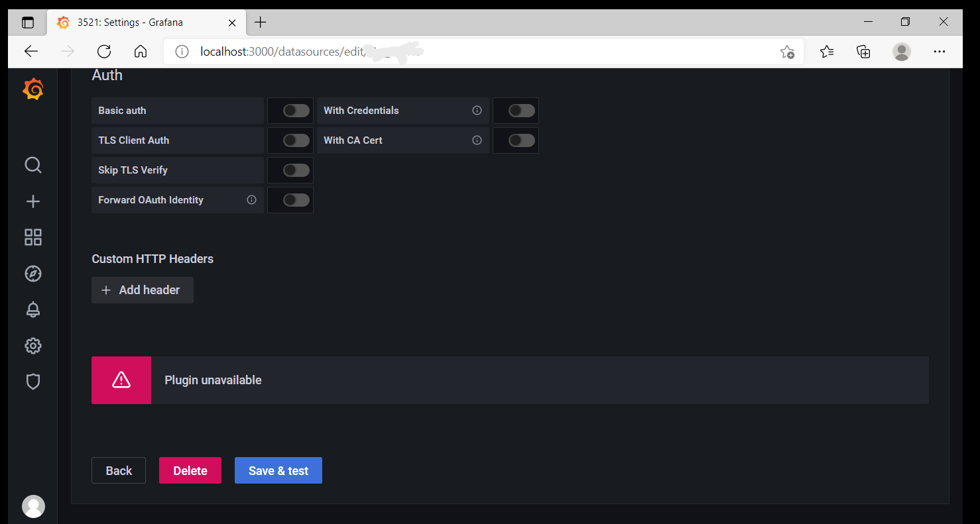Screen dimensions: 980x524
Task: Open the Create plus menu in sidebar
Action: click(33, 201)
